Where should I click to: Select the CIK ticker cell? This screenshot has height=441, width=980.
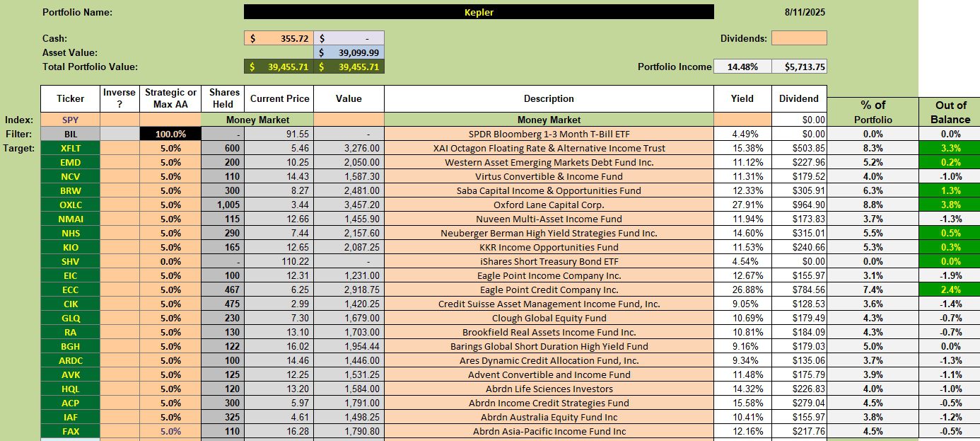[70, 304]
